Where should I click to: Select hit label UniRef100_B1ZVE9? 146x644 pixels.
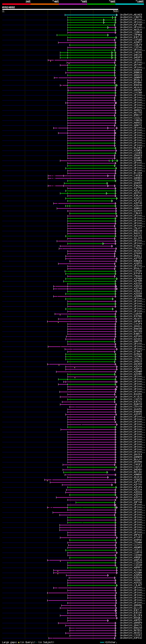click(131, 148)
